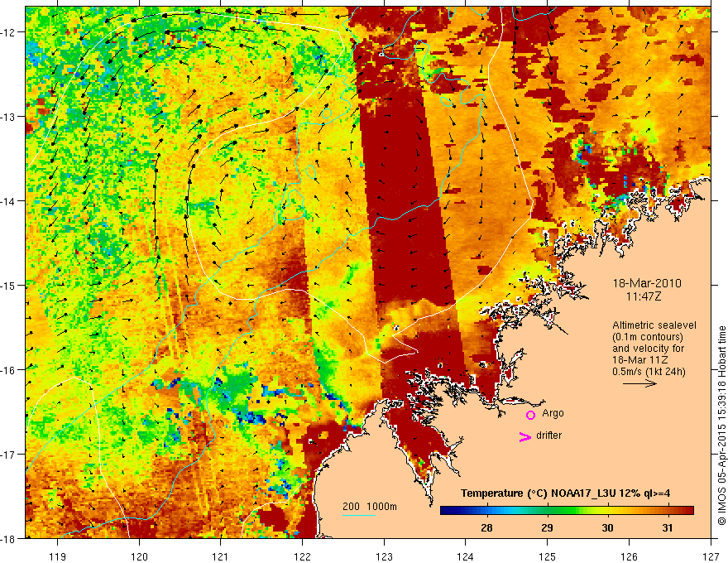
Task: Click longitude axis label 119
Action: [58, 556]
